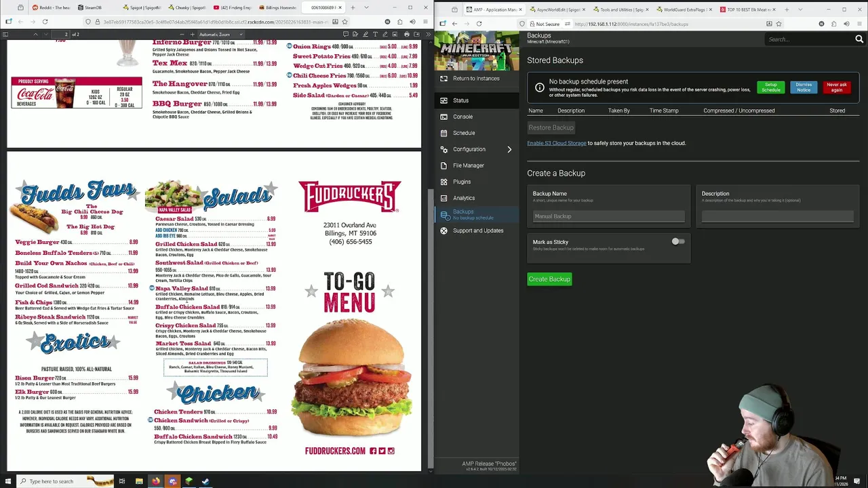Switch to TOP 10 BEST Elk Meat tab

[x=747, y=9]
